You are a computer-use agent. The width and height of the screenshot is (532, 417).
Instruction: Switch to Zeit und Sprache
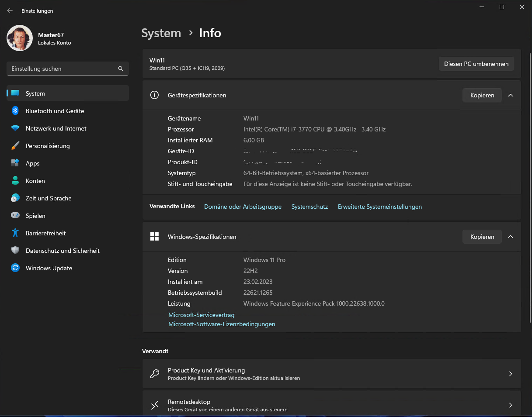coord(68,198)
